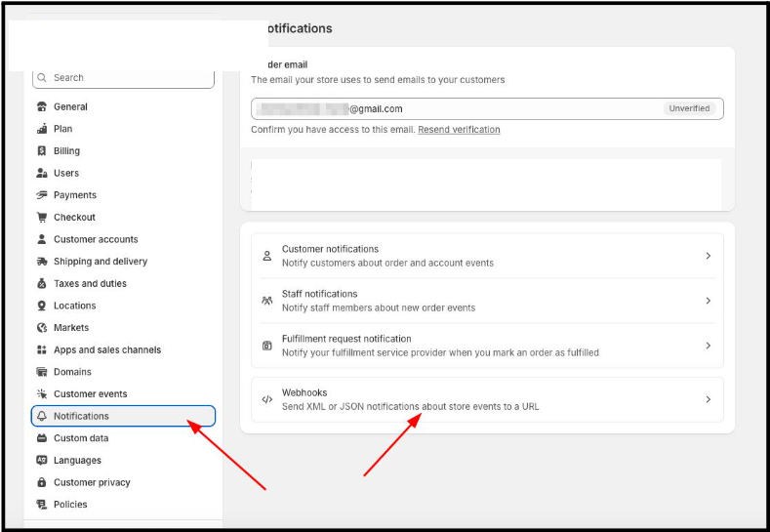The image size is (770, 532).
Task: Select Languages in settings sidebar
Action: (x=77, y=460)
